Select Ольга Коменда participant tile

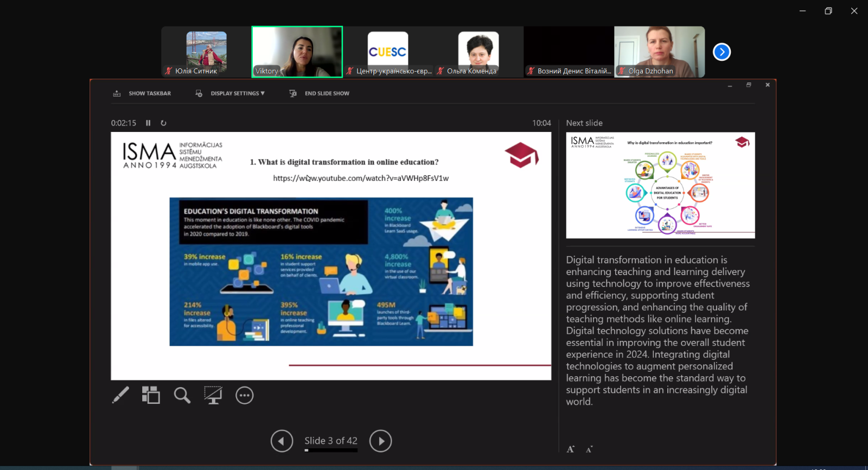(x=478, y=52)
